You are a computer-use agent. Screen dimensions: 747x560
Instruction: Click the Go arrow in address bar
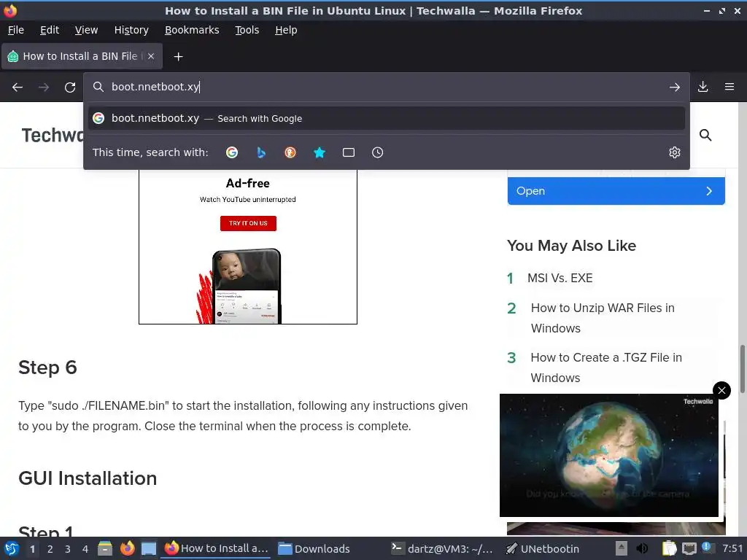click(674, 87)
